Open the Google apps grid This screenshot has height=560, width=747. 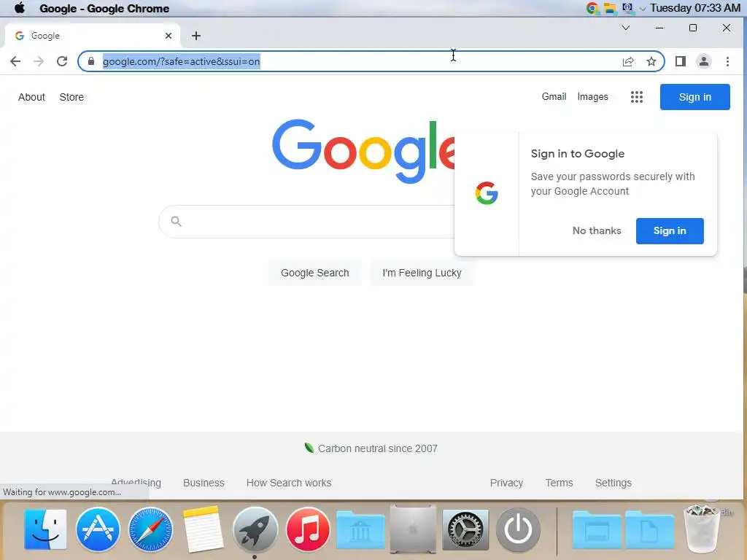[x=636, y=97]
